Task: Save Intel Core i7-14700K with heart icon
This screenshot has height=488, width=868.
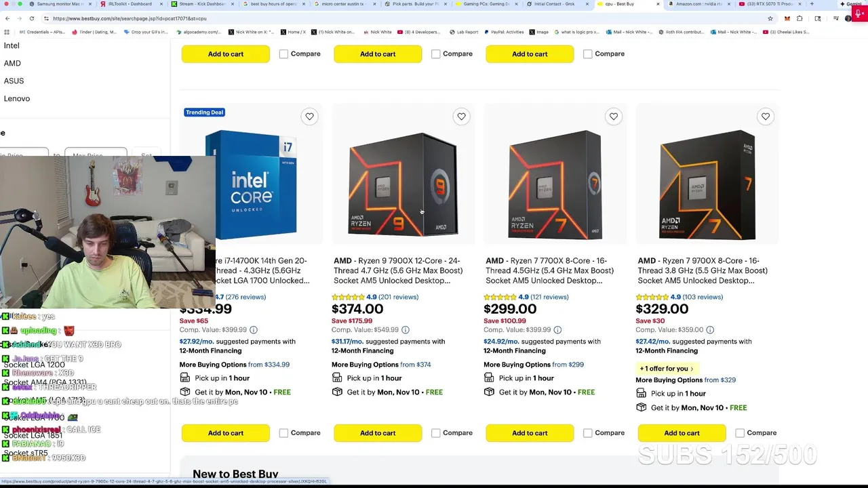Action: (309, 117)
